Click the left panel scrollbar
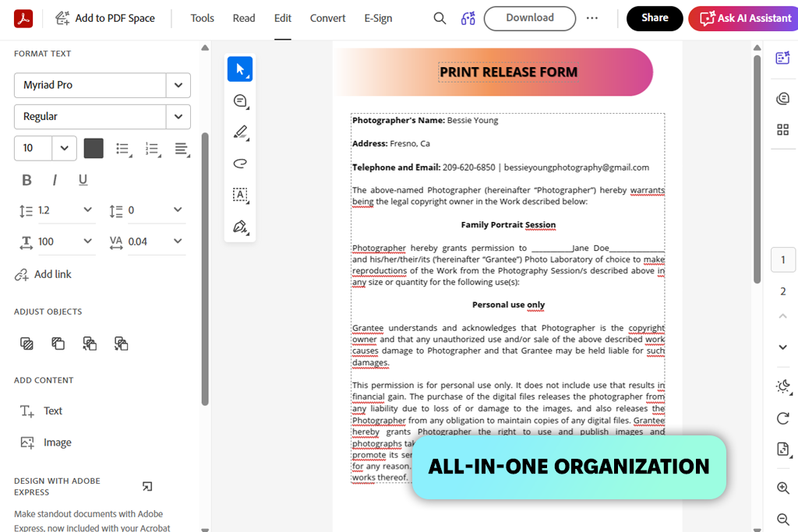Image resolution: width=798 pixels, height=532 pixels. click(205, 269)
